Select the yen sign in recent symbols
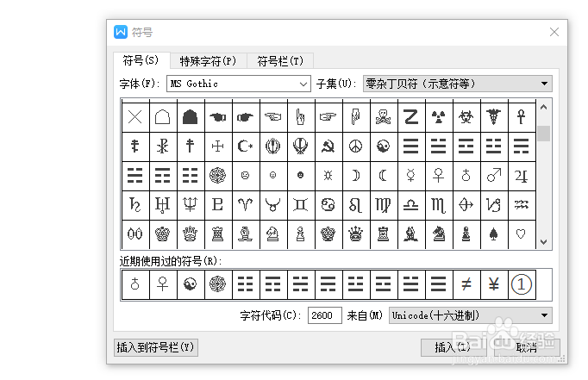Viewport: 588px width, 380px height. point(493,284)
